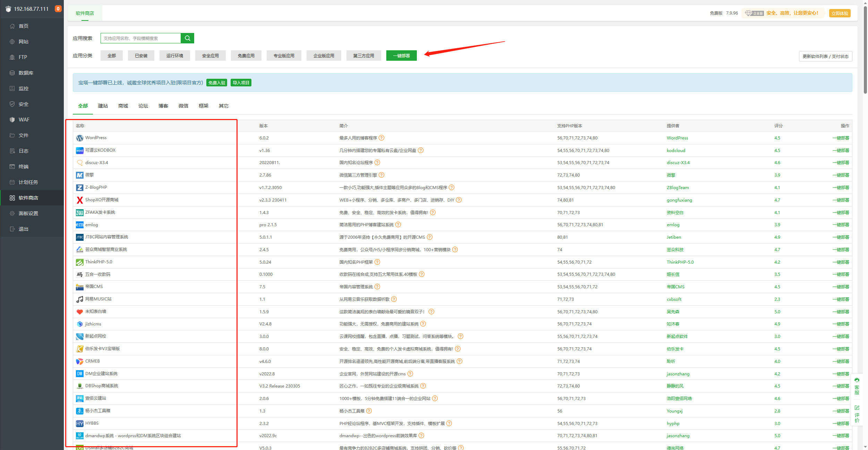Click the ThinkPHP-5.0 icon
The height and width of the screenshot is (450, 868).
click(x=80, y=262)
